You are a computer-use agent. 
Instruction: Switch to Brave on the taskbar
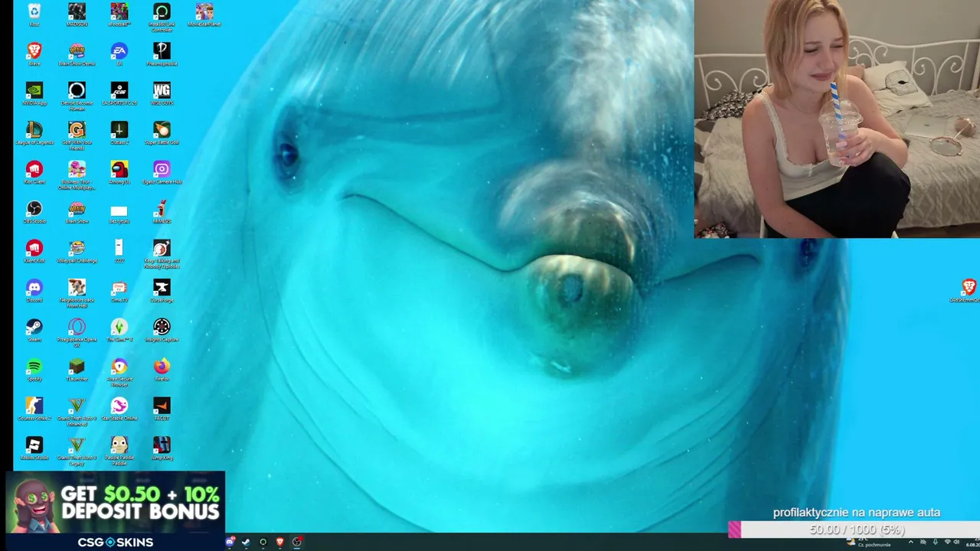[x=279, y=542]
